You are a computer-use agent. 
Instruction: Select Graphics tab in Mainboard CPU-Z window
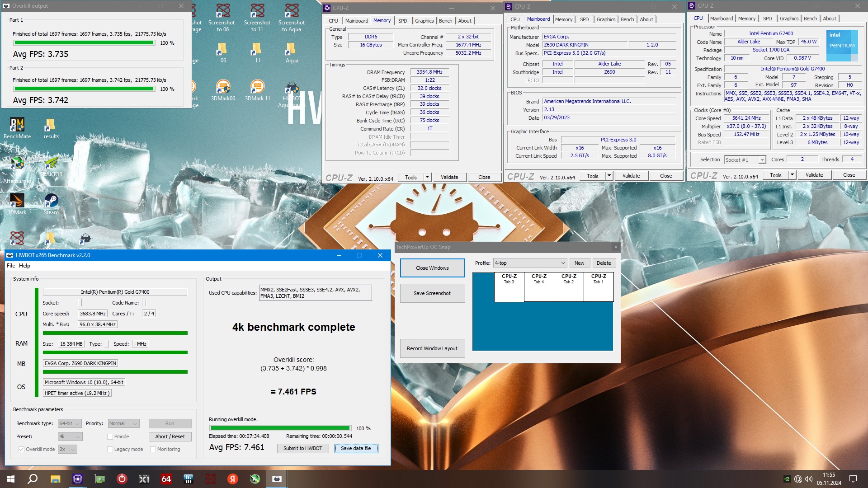pos(606,19)
